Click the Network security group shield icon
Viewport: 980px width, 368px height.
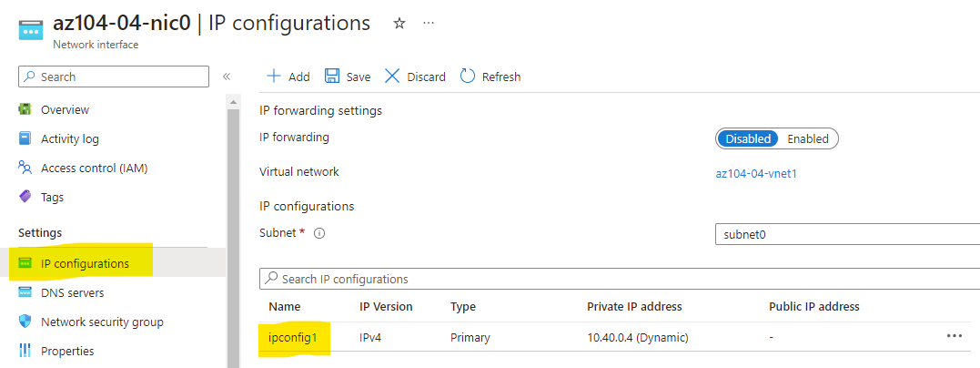25,322
